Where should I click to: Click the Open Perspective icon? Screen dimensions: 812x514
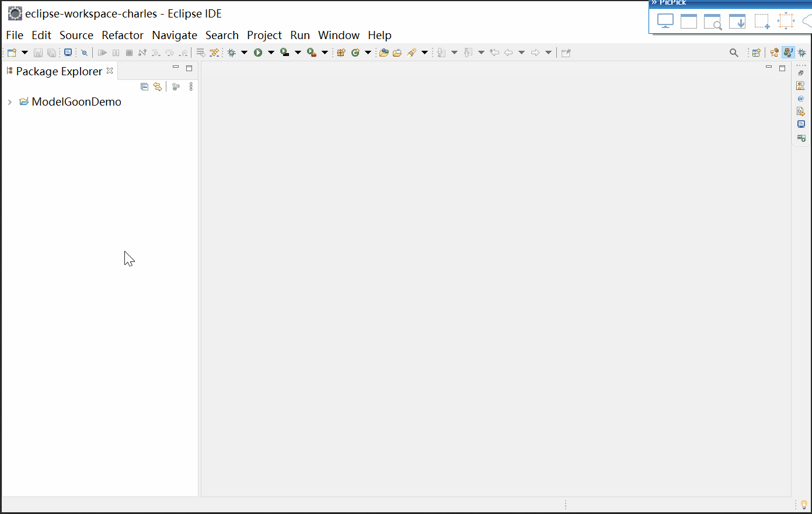tap(756, 53)
